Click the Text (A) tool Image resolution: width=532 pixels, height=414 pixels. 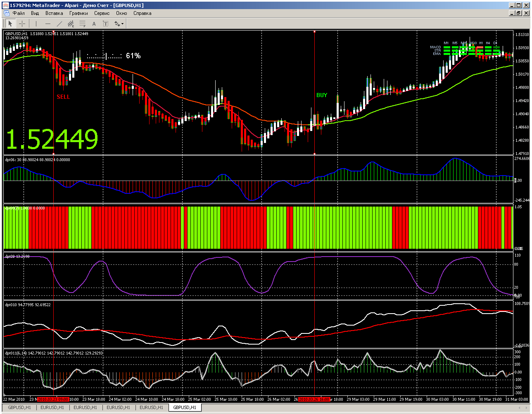[x=94, y=24]
